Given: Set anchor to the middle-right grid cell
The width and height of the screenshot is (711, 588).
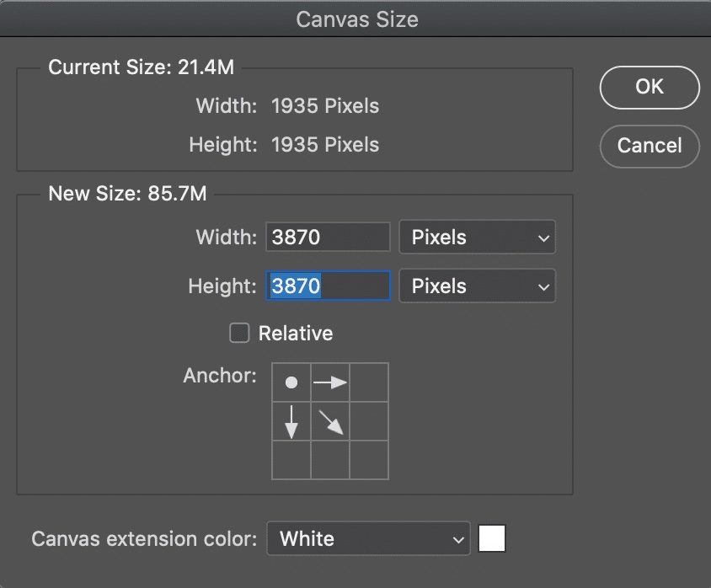Looking at the screenshot, I should click(369, 421).
